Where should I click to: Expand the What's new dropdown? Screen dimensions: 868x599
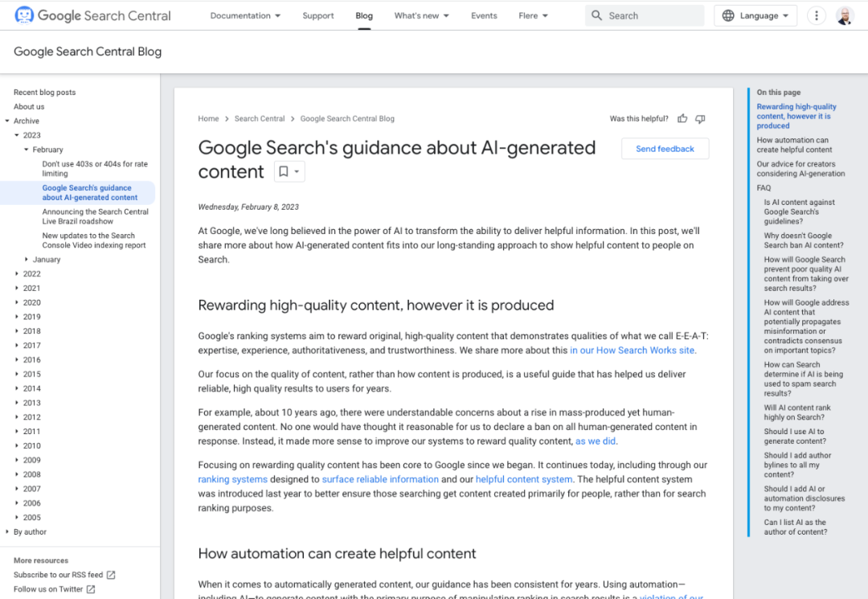[421, 15]
